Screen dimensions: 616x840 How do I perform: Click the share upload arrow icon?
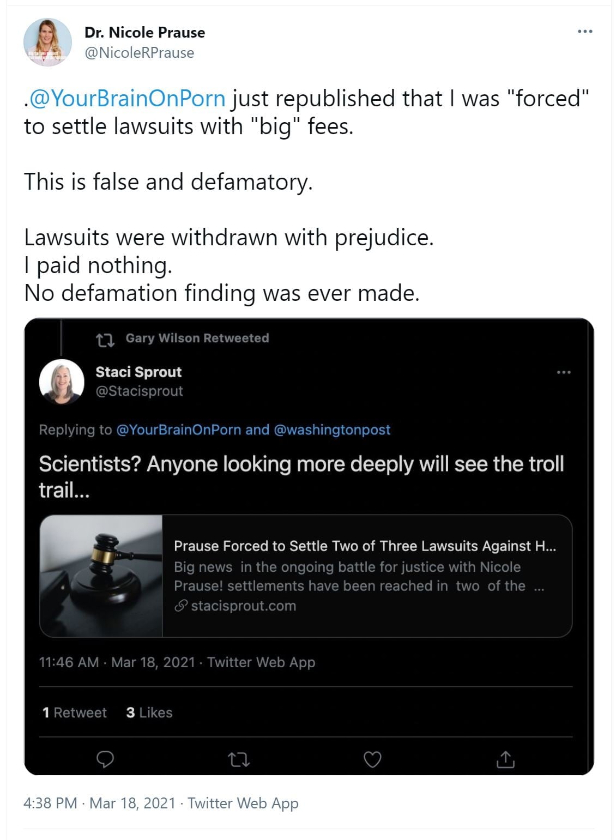(x=505, y=759)
